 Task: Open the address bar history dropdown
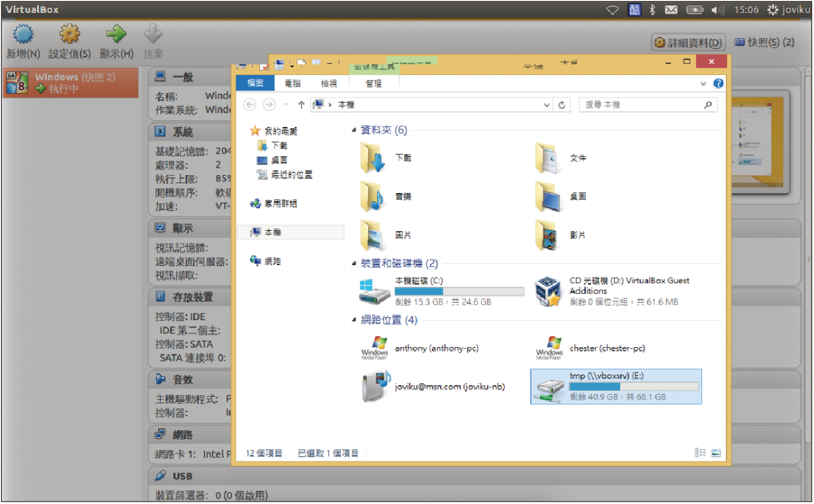[x=547, y=105]
